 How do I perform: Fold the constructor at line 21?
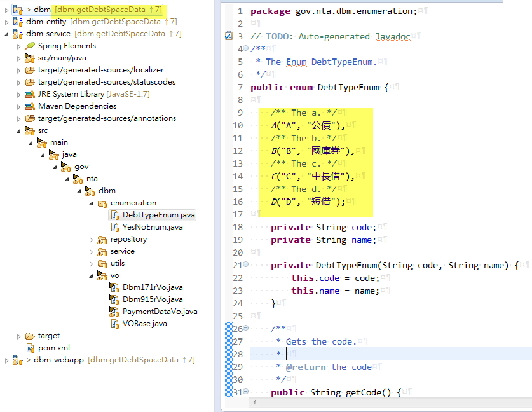(246, 264)
